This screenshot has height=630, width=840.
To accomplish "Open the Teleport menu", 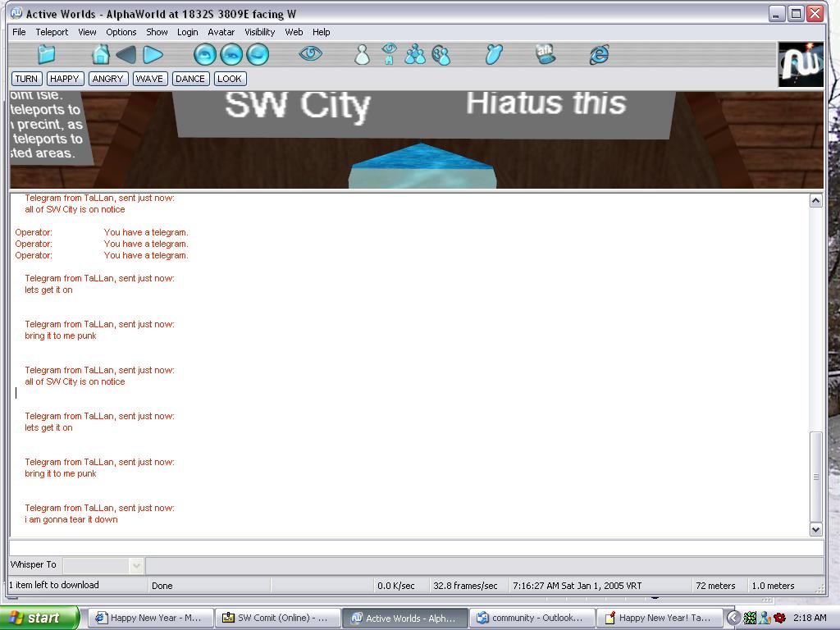I will (52, 32).
